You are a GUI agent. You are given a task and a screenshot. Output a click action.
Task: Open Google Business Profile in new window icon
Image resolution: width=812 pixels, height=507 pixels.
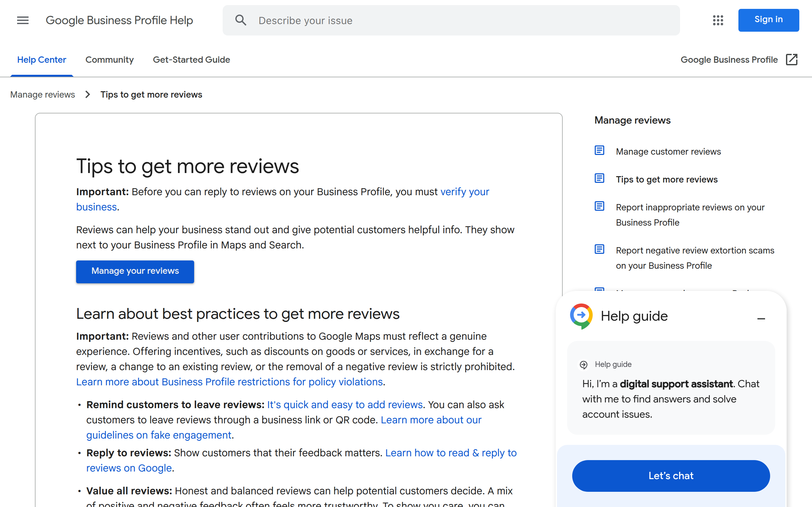(x=792, y=60)
